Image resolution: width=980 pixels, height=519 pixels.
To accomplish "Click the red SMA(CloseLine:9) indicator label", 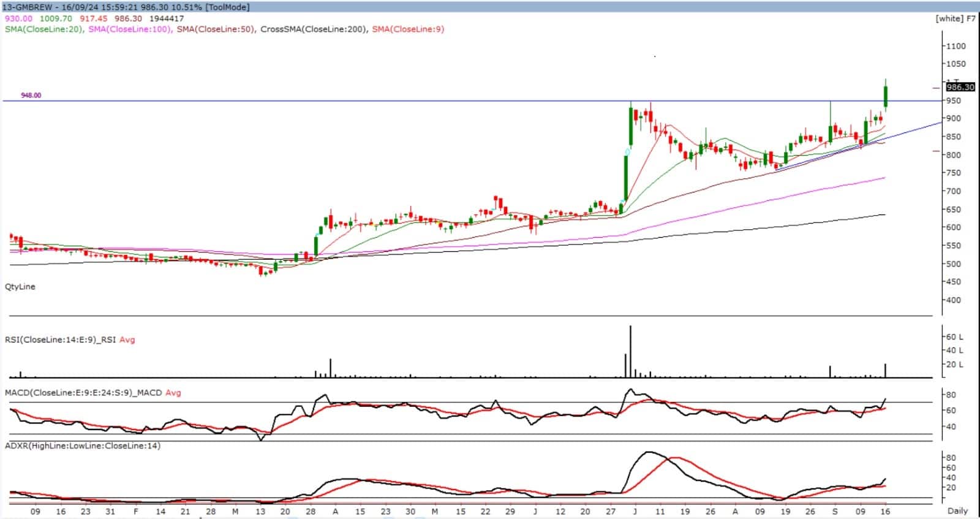I will (x=408, y=29).
